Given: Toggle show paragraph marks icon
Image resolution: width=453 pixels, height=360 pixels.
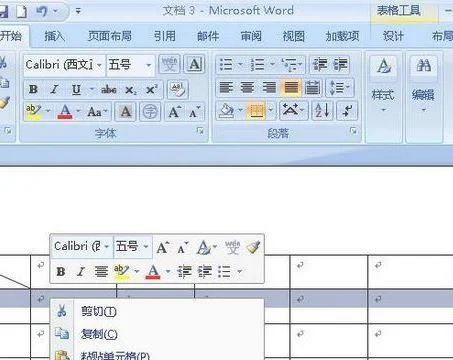Looking at the screenshot, I should tap(347, 110).
